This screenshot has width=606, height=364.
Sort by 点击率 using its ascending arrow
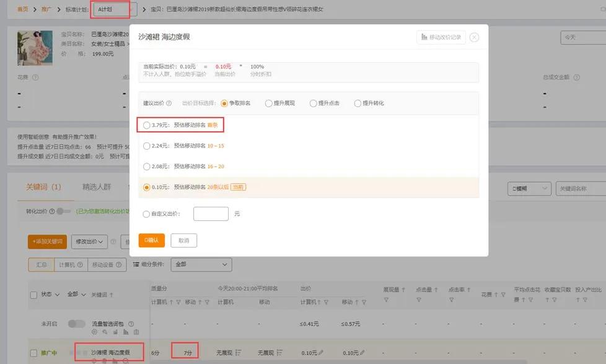(x=468, y=290)
